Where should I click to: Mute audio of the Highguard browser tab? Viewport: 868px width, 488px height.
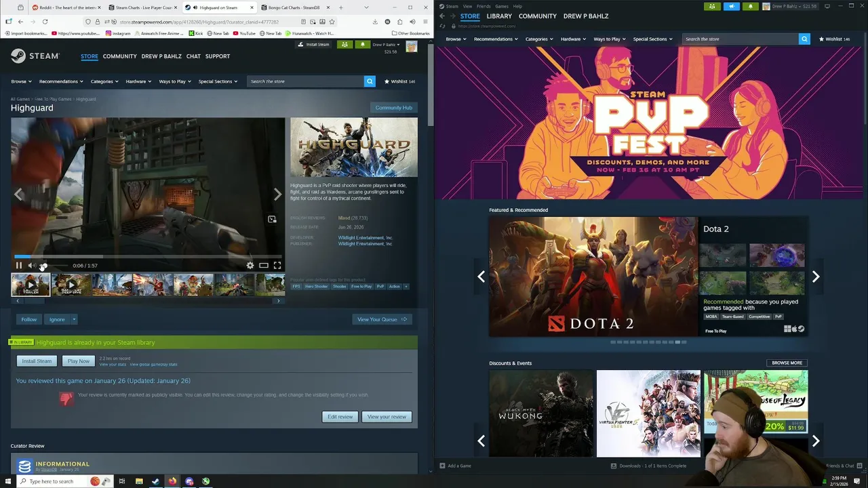point(196,7)
